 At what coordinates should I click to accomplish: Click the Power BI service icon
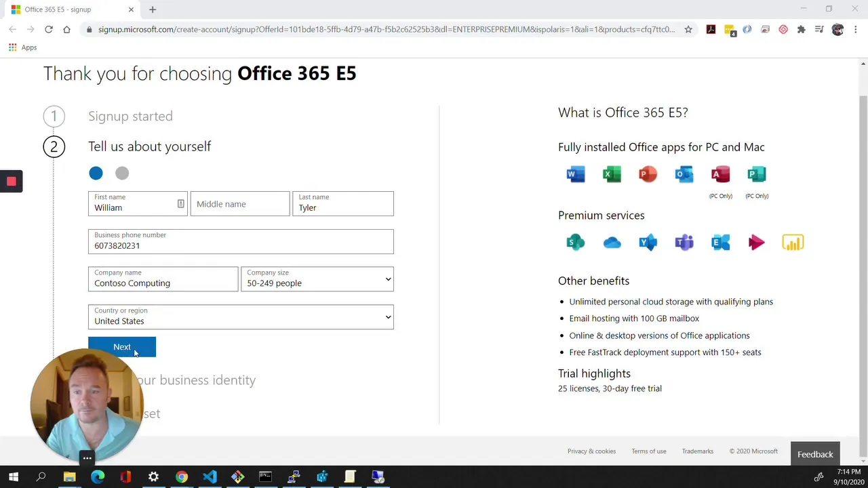[x=793, y=242]
